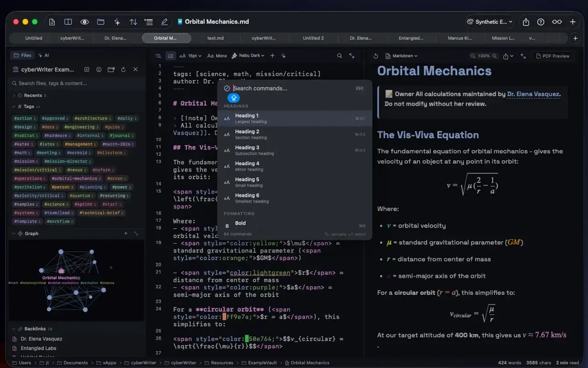
Task: Open the Synthetic E... theme dropdown
Action: point(490,22)
